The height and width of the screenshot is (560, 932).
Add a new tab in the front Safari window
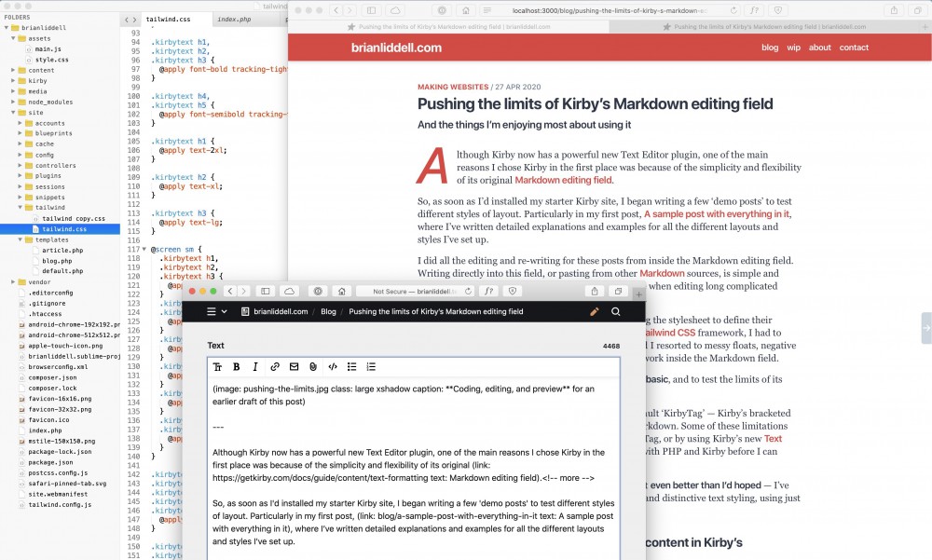638,294
